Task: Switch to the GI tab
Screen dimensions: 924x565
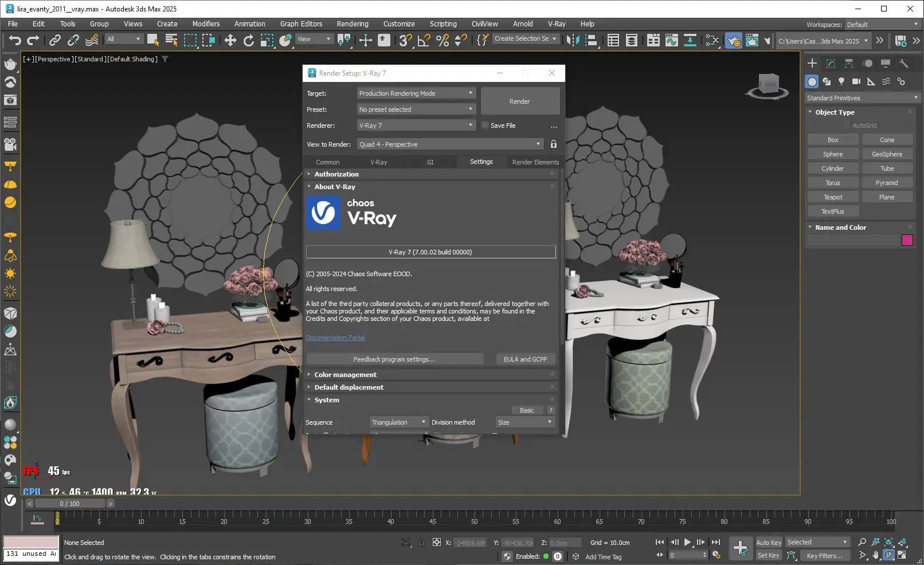Action: (x=430, y=162)
